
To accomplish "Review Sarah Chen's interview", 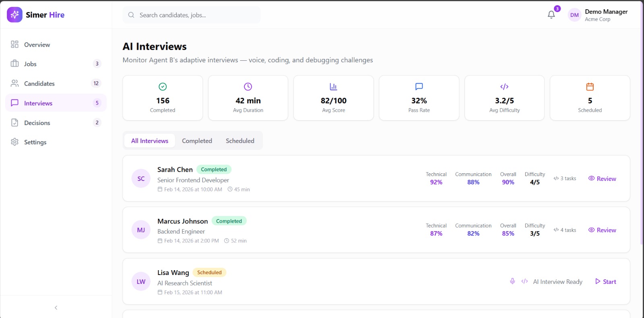I will coord(602,178).
